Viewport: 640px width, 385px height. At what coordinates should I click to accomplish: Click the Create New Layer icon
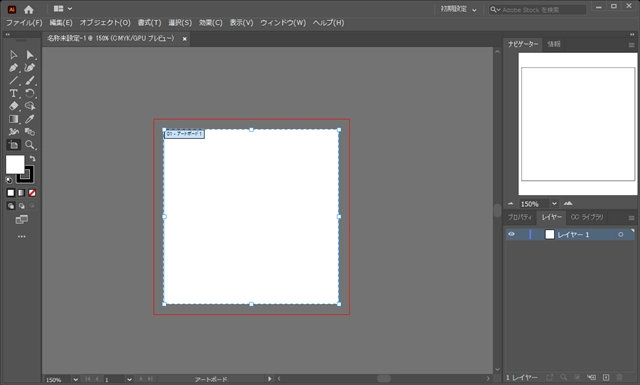click(x=606, y=378)
